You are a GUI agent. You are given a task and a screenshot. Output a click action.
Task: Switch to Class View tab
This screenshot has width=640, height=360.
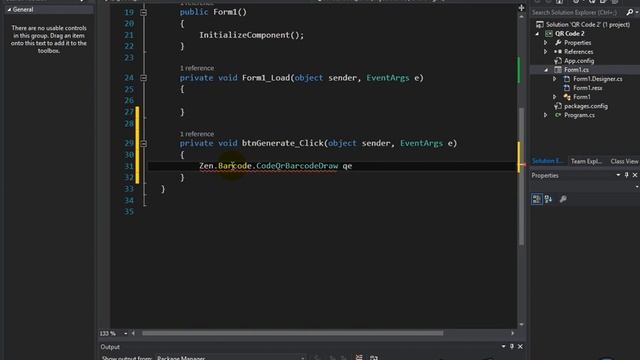[x=624, y=161]
